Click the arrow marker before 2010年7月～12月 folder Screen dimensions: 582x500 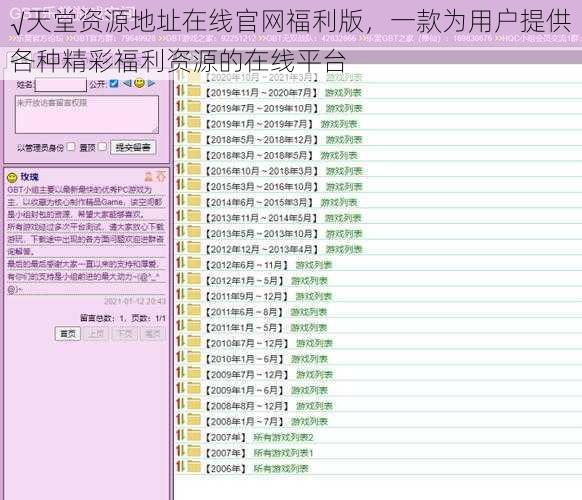180,341
